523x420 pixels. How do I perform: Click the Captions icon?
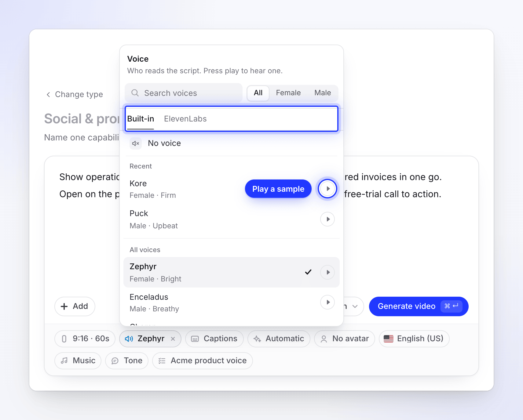tap(195, 339)
